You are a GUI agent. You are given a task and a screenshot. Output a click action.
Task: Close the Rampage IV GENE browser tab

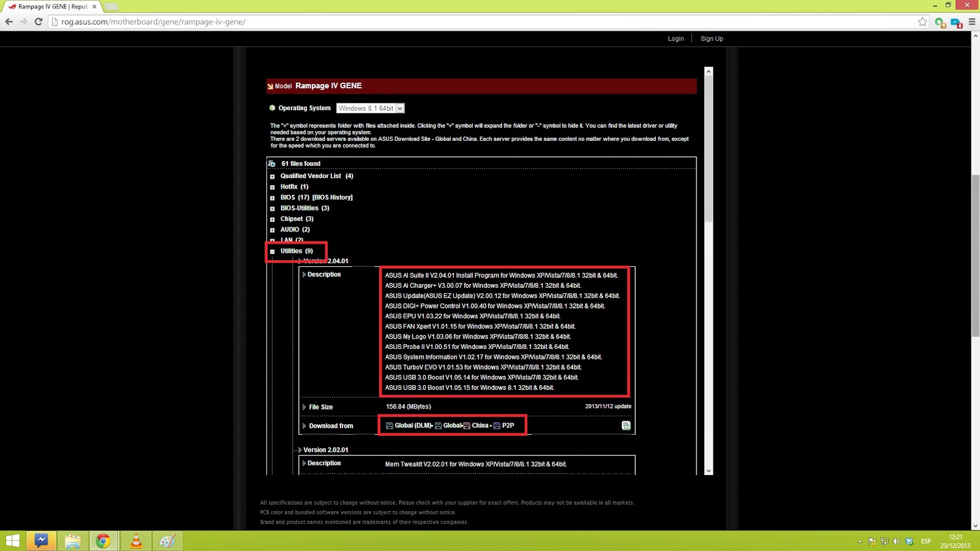point(94,7)
